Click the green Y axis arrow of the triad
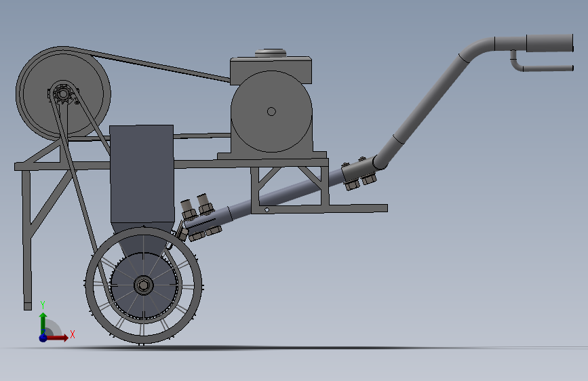The width and height of the screenshot is (588, 381). click(x=43, y=323)
